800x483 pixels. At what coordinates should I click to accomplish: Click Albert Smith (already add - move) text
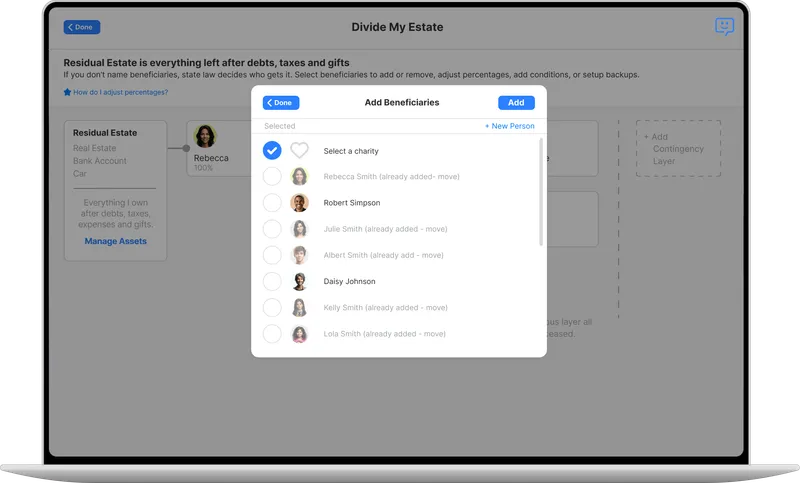point(383,255)
